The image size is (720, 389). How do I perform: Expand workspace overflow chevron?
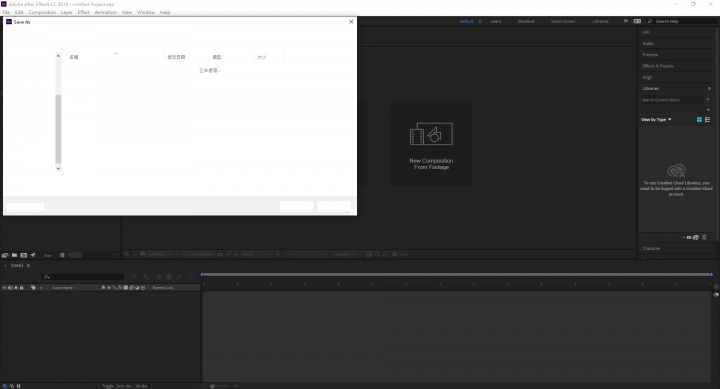pyautogui.click(x=625, y=21)
